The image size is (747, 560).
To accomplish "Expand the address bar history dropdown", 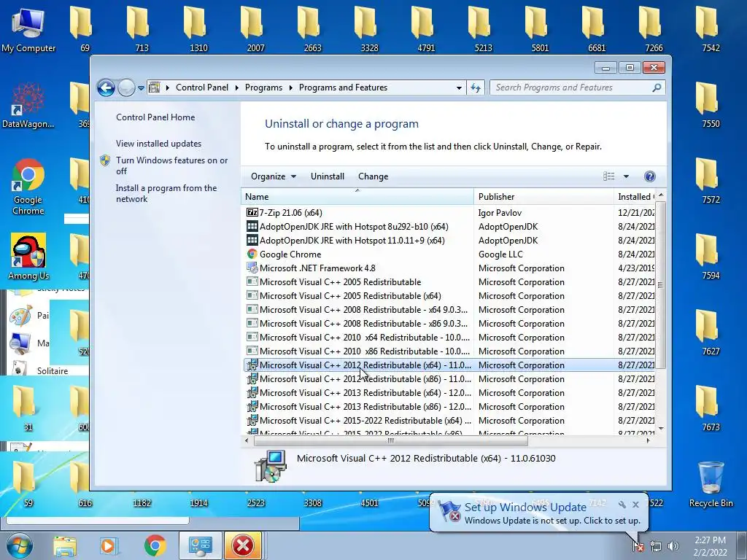I will pyautogui.click(x=459, y=88).
